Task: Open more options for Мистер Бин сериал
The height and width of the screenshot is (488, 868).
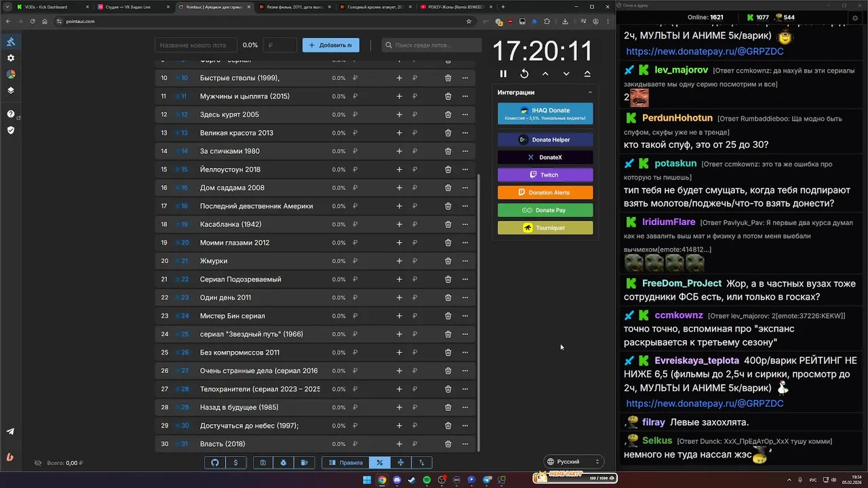Action: [x=465, y=316]
